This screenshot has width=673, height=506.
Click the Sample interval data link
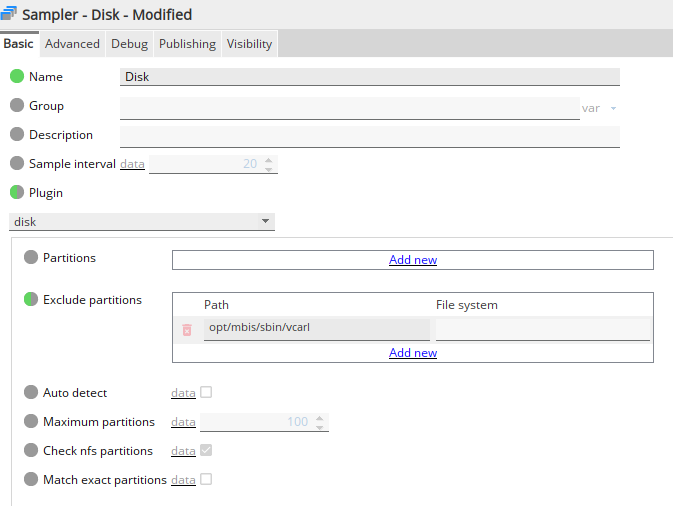132,164
